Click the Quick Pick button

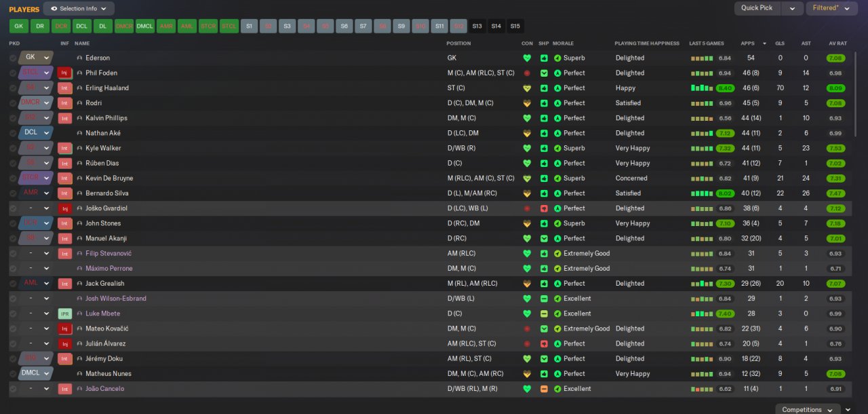tap(757, 8)
